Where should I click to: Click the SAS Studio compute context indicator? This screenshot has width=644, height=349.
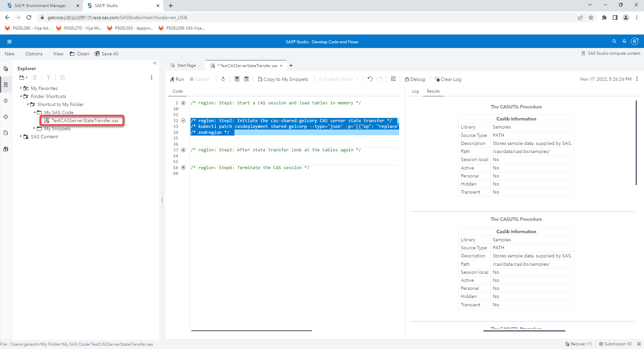pyautogui.click(x=611, y=53)
